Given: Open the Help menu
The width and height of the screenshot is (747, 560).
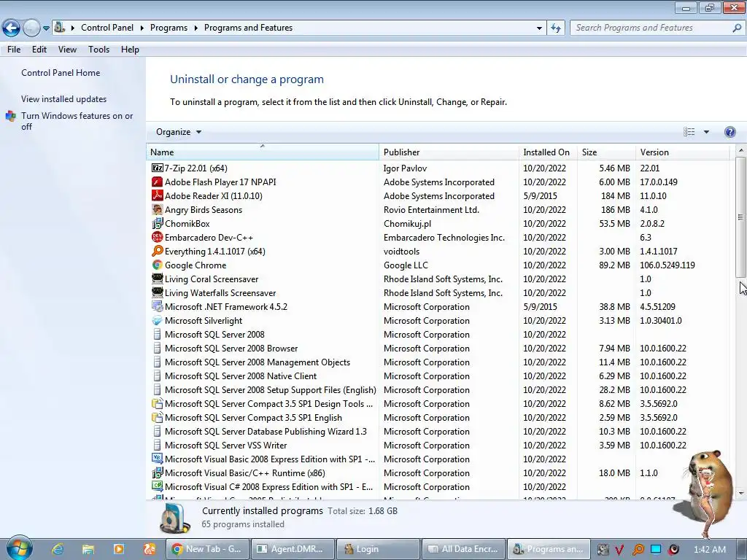Looking at the screenshot, I should pyautogui.click(x=130, y=50).
